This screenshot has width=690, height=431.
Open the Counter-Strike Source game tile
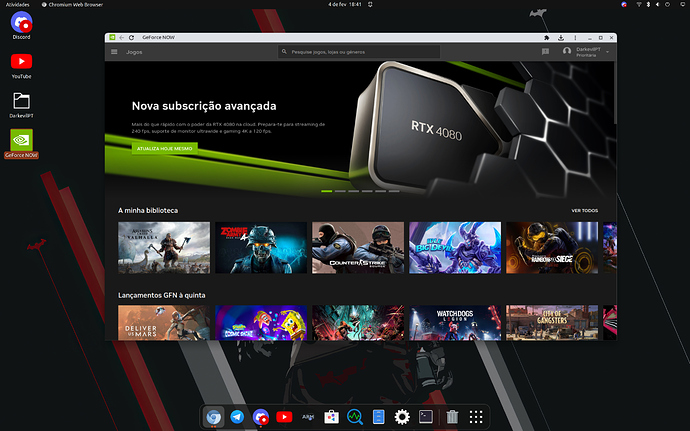[358, 247]
